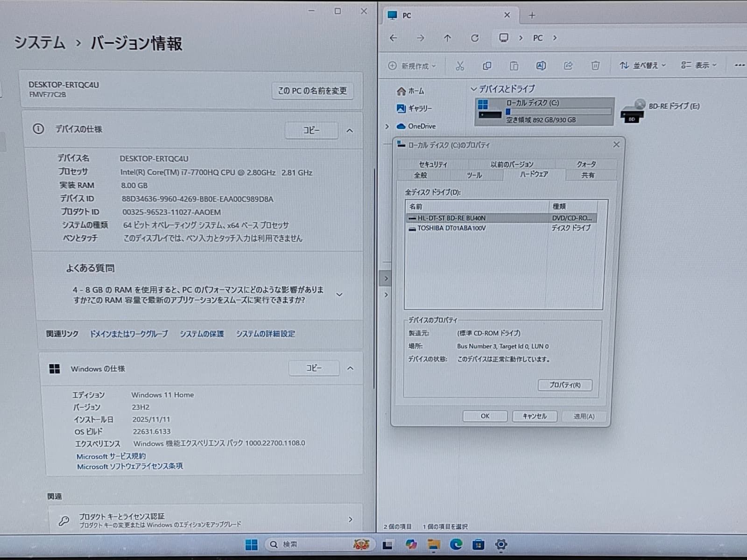Click the Delete trash icon in toolbar

pyautogui.click(x=595, y=66)
